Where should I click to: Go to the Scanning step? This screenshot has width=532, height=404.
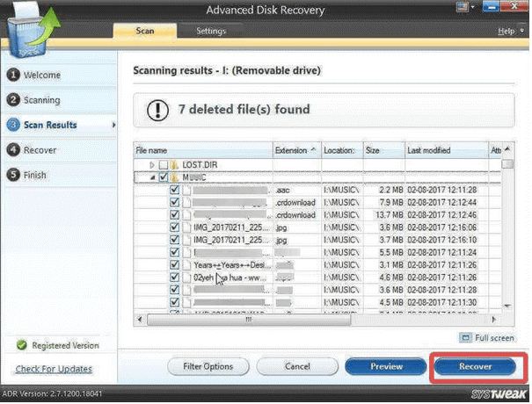60,100
